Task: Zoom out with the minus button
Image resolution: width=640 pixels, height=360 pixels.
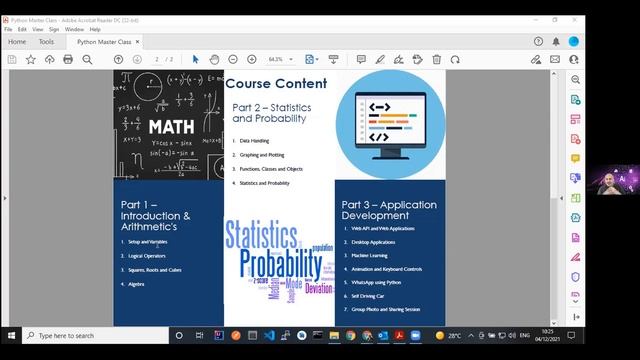Action: coord(233,60)
